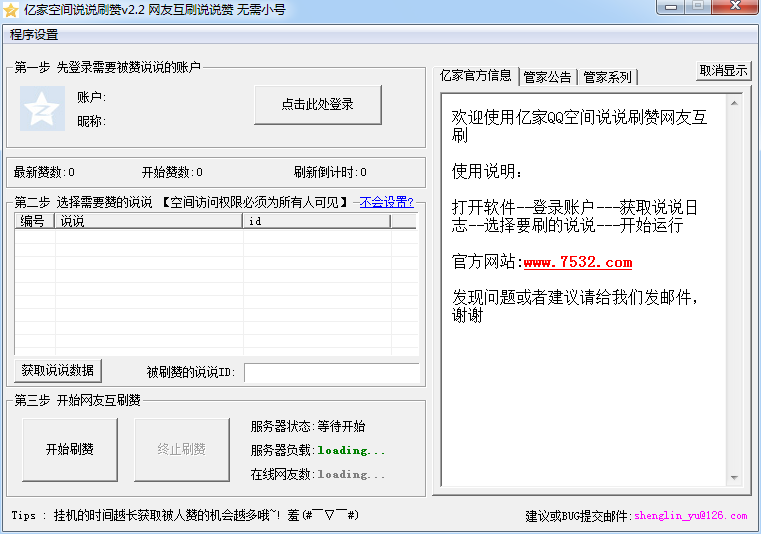Open the www.7532.com website link
The width and height of the screenshot is (761, 534).
[x=577, y=263]
